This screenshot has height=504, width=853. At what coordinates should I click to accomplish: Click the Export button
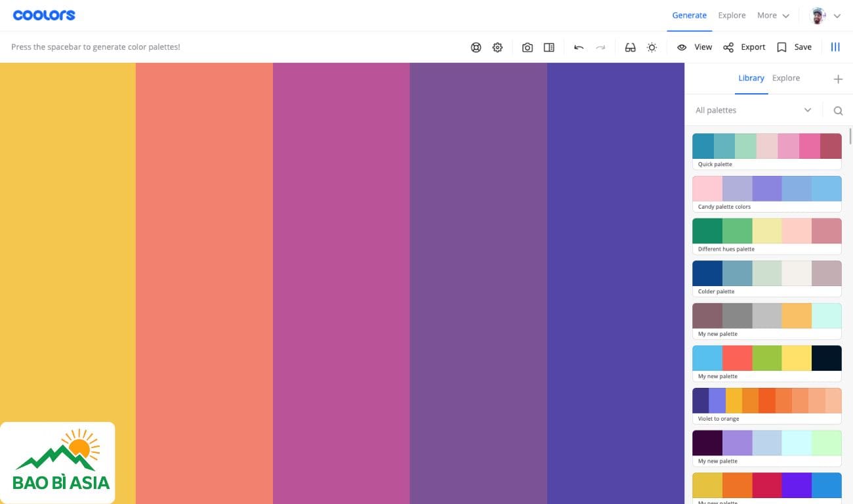point(745,47)
